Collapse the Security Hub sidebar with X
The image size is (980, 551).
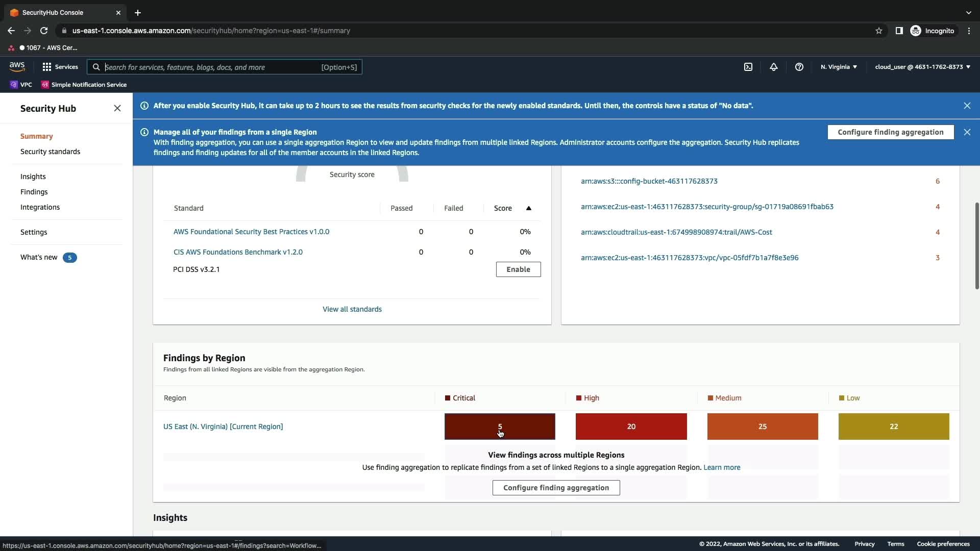click(x=117, y=108)
